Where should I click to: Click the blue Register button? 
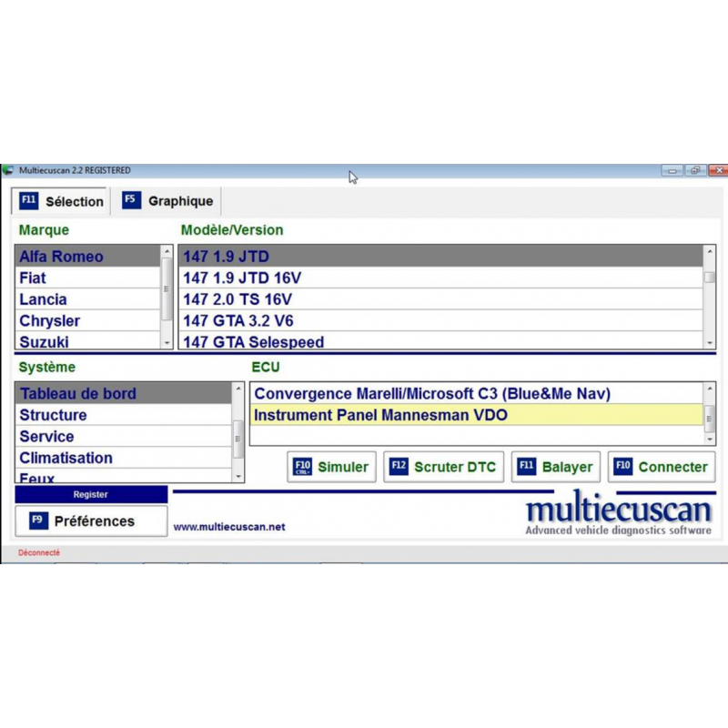tap(91, 494)
